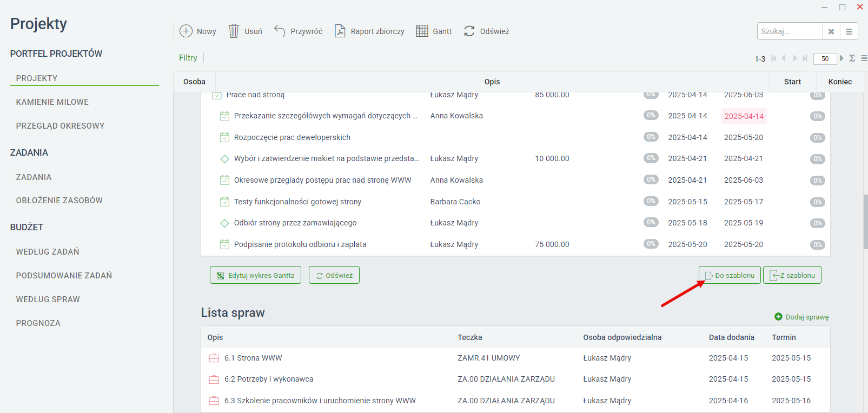Click task icon of Podpisanie protokołu odbioru
Screen dimensions: 868x413
point(224,244)
